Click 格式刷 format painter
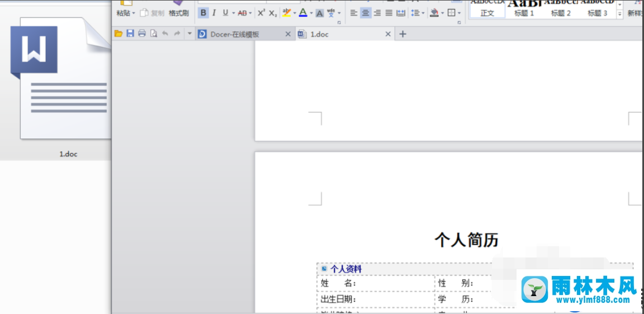 (179, 13)
